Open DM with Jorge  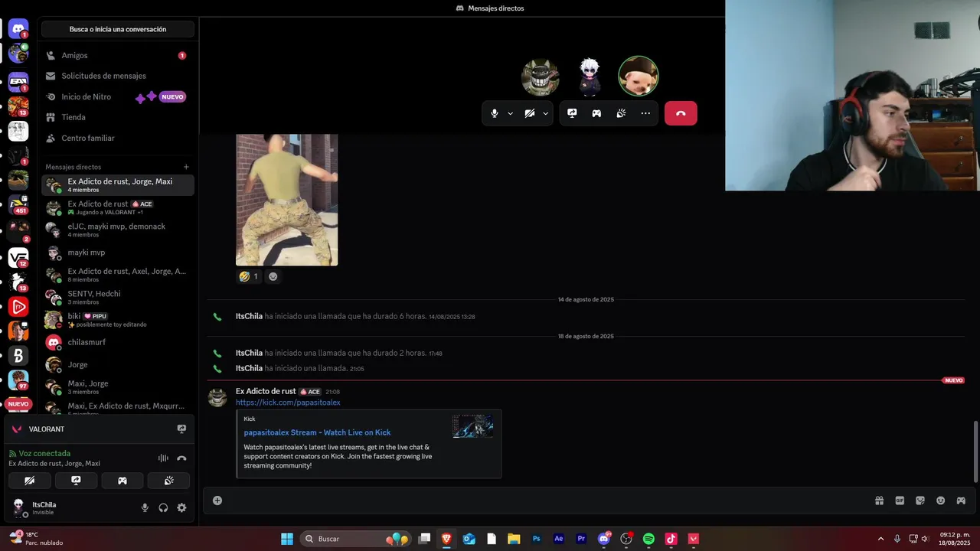point(118,364)
